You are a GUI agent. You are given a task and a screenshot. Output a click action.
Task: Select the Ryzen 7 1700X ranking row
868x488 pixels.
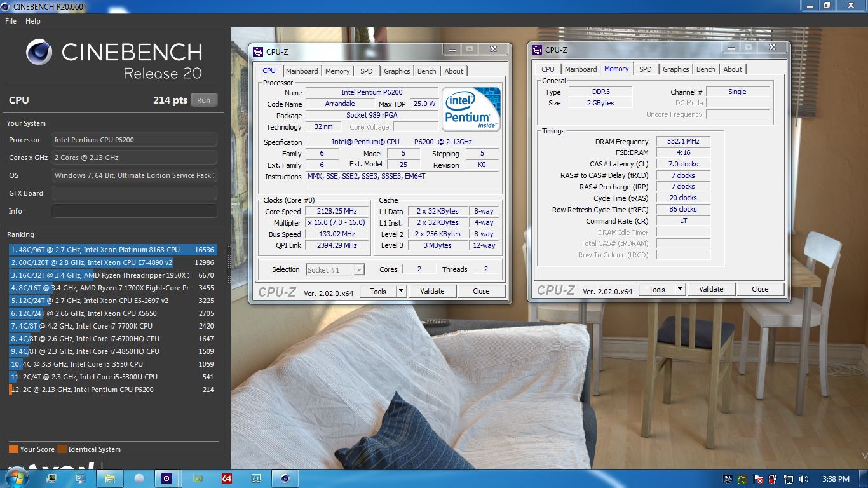(112, 288)
